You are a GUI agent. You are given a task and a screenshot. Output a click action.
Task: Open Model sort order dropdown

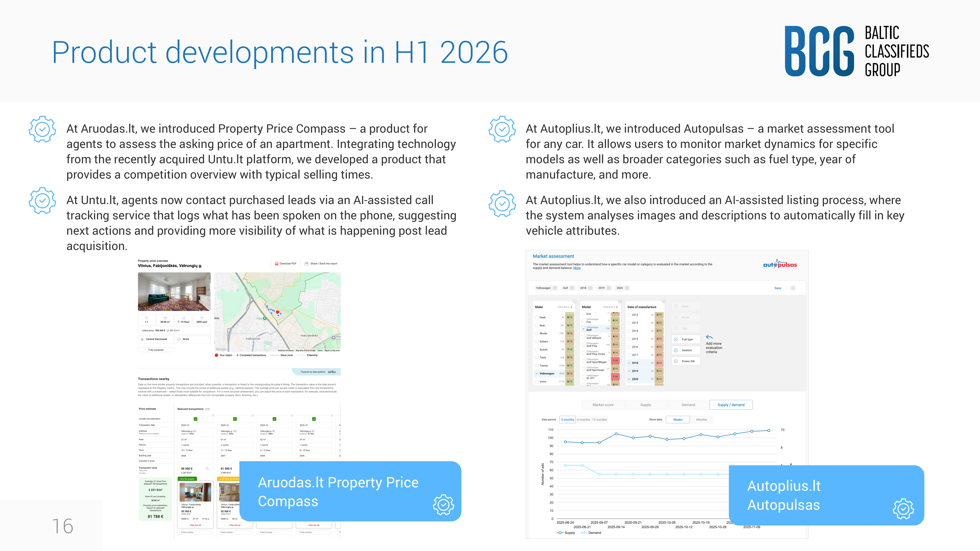point(610,307)
